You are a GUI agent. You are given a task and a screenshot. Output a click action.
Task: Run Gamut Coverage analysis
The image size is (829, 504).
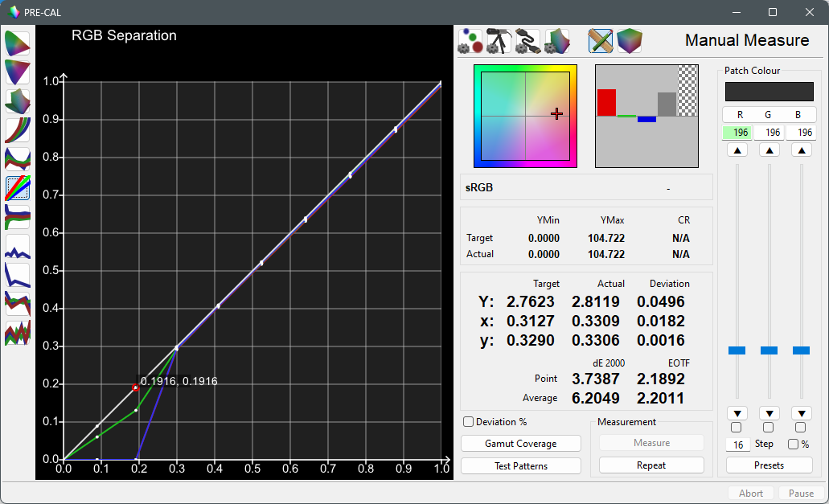click(x=520, y=444)
